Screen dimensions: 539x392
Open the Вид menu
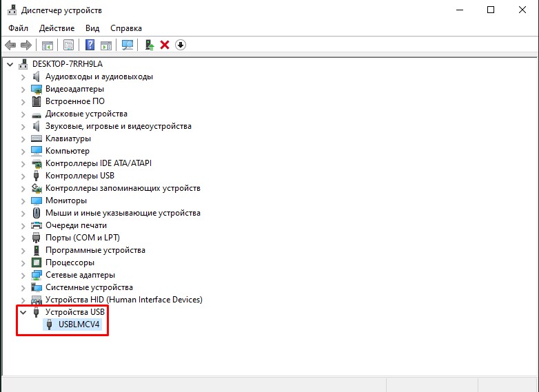click(92, 28)
